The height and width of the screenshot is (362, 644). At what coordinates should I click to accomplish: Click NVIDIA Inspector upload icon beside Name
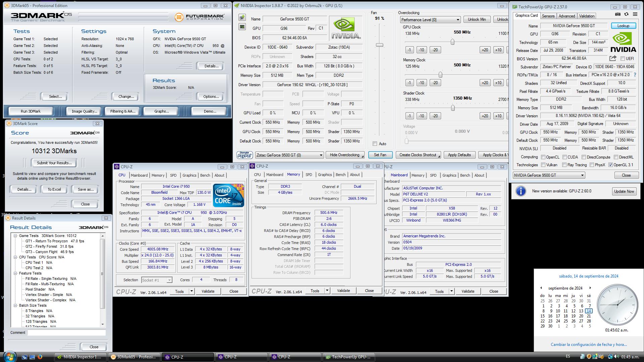242,17
